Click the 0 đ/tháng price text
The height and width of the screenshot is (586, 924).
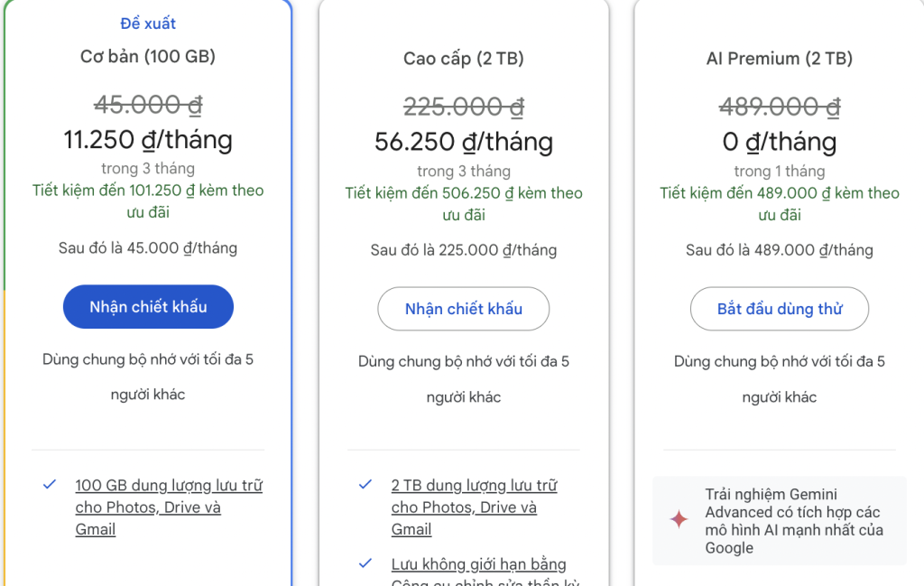pos(779,142)
